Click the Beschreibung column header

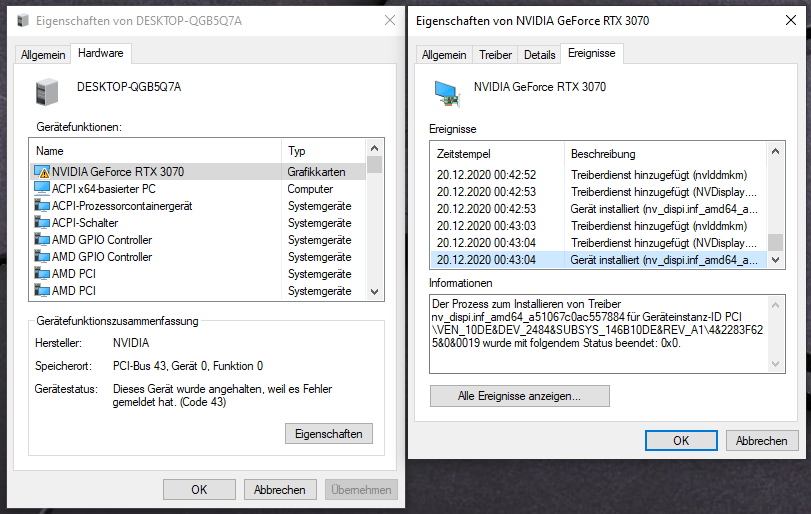[x=666, y=154]
